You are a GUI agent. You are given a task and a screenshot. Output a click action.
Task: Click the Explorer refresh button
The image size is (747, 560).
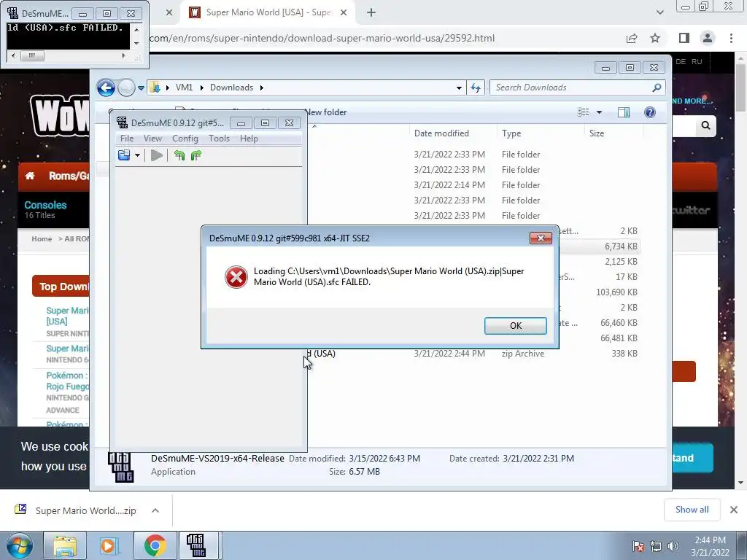point(476,87)
